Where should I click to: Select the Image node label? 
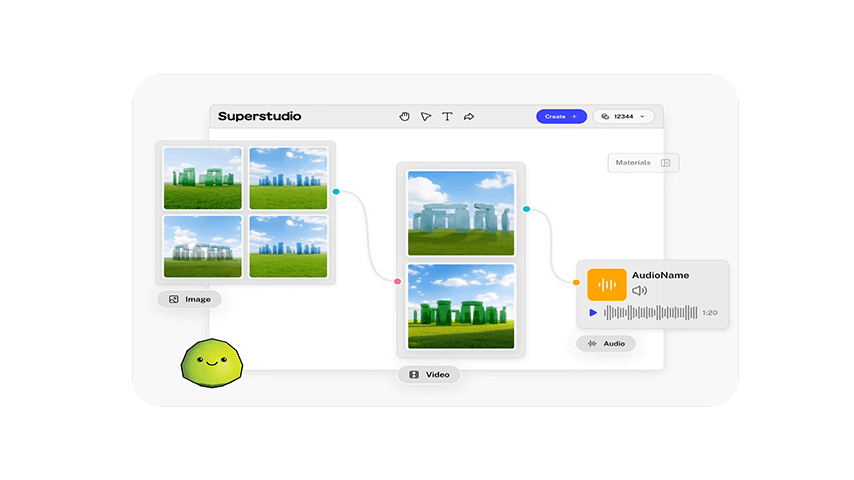189,299
